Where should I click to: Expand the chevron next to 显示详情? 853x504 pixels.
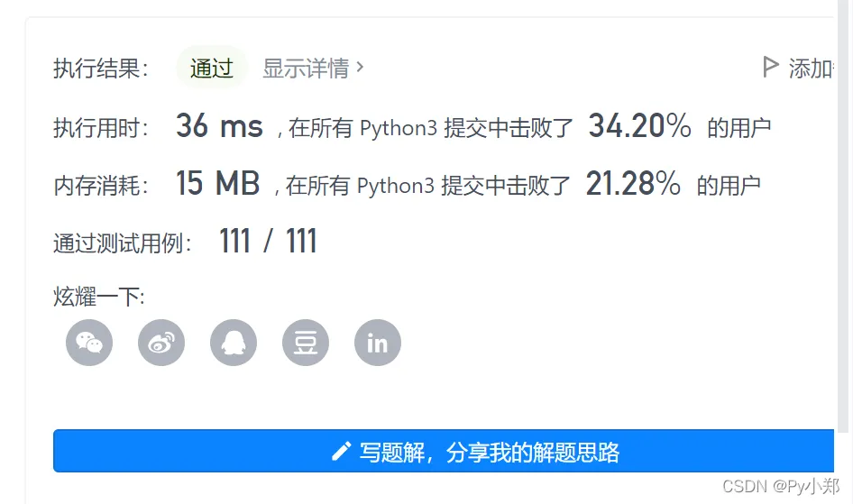(361, 68)
